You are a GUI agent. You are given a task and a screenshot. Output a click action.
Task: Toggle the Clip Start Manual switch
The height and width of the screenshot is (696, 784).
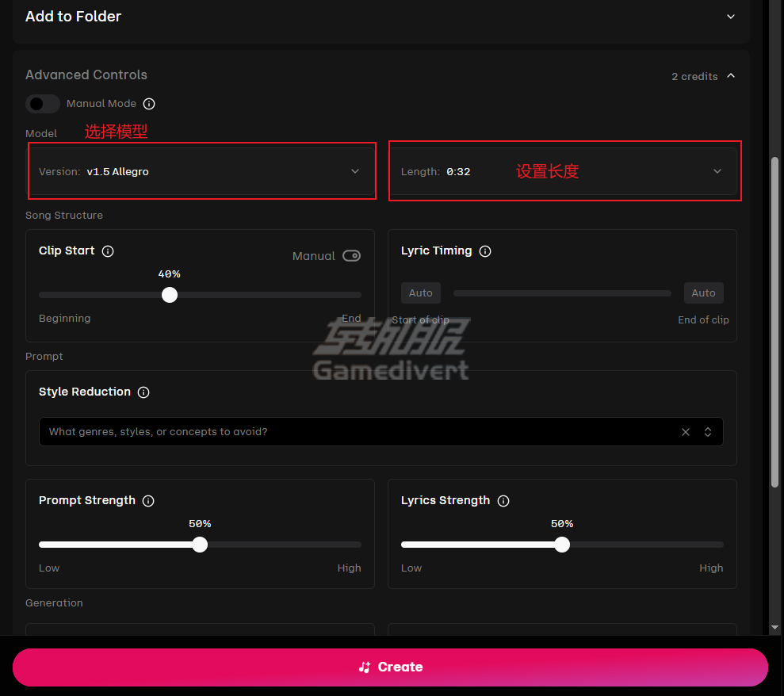click(351, 256)
